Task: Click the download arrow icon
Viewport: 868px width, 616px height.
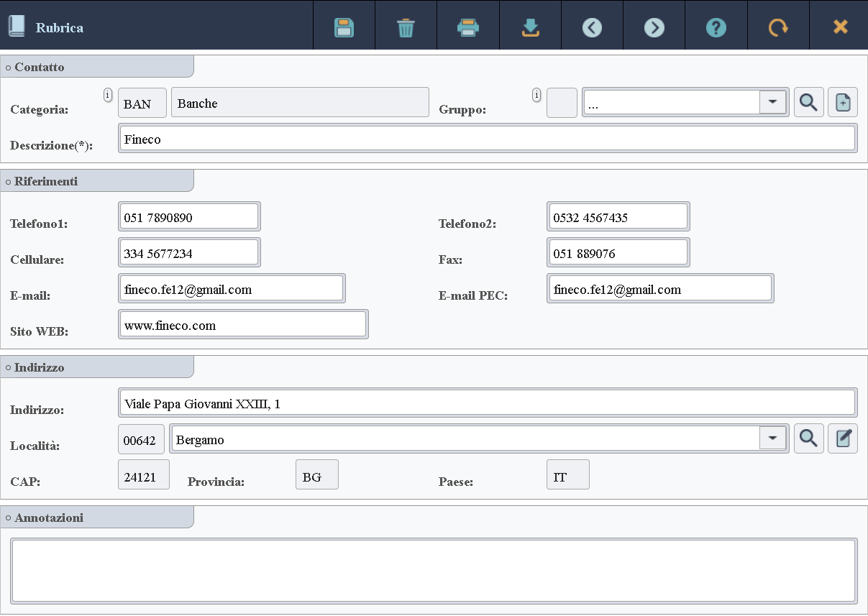Action: [530, 28]
